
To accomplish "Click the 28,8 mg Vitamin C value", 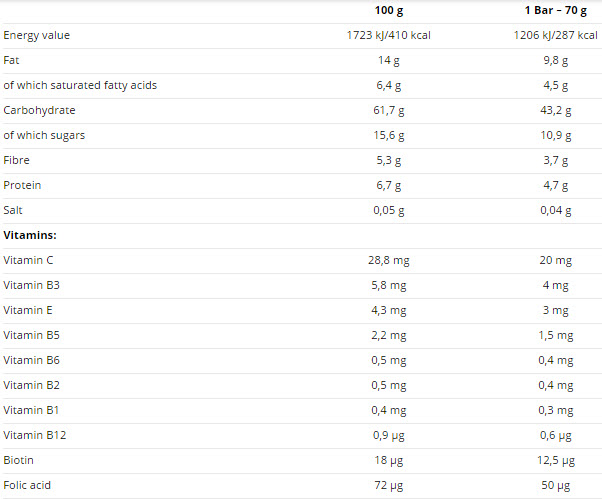I will (x=387, y=260).
